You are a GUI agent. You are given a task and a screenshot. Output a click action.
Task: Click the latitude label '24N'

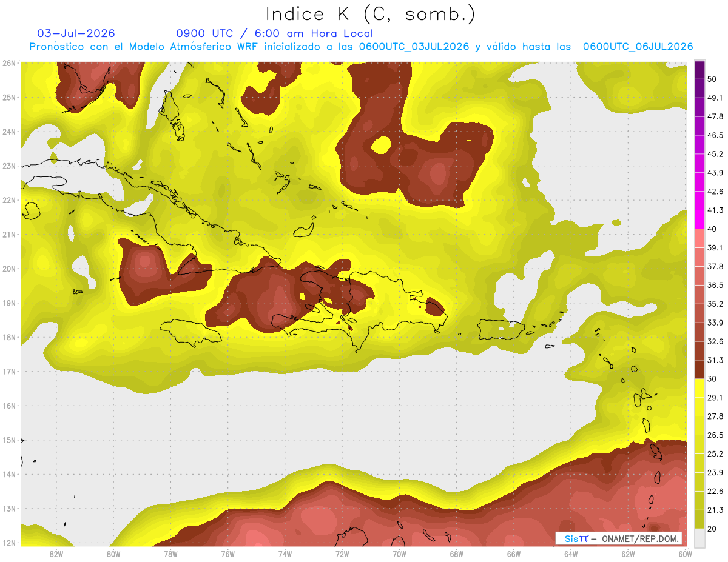[8, 132]
